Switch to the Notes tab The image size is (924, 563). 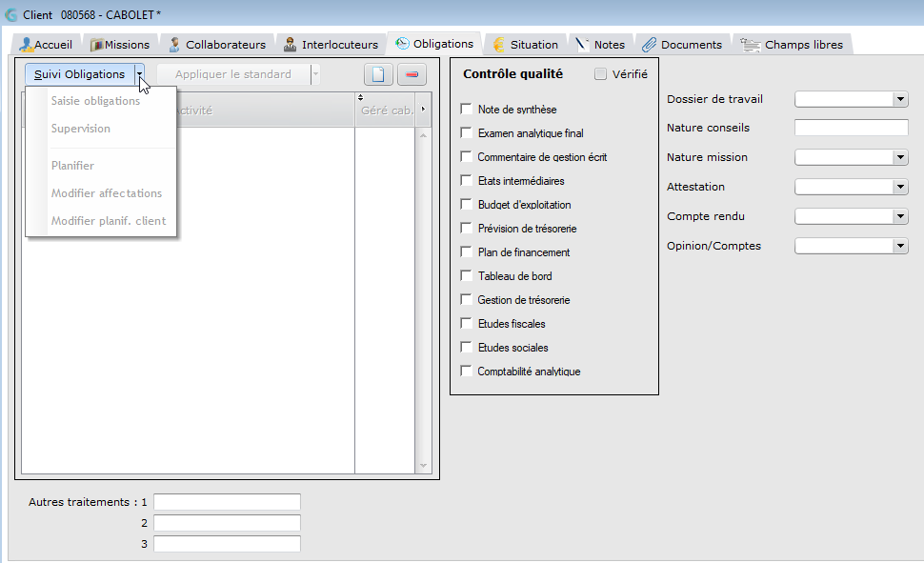tap(600, 45)
